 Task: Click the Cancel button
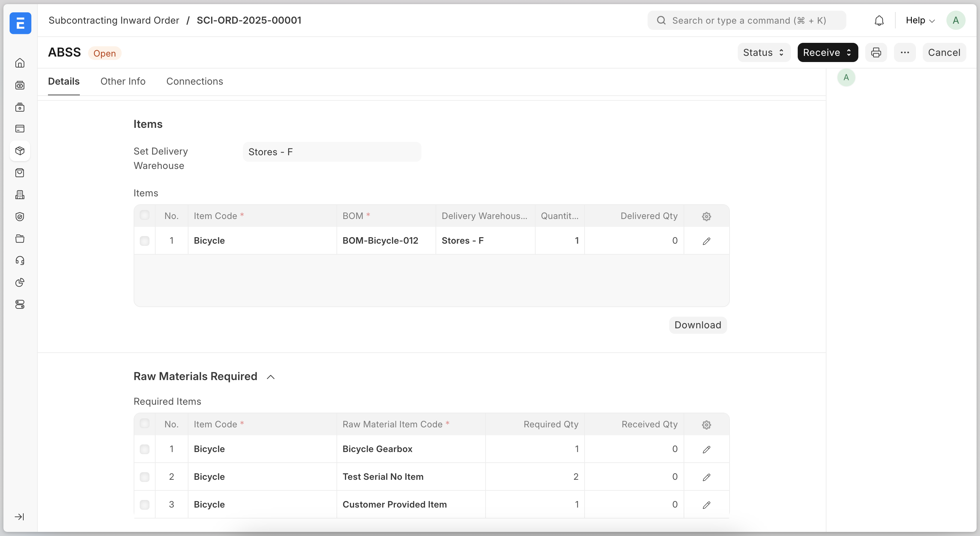[x=944, y=52]
